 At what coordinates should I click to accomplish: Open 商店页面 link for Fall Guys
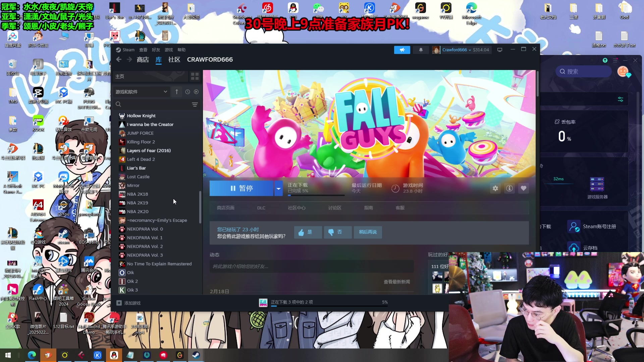226,208
